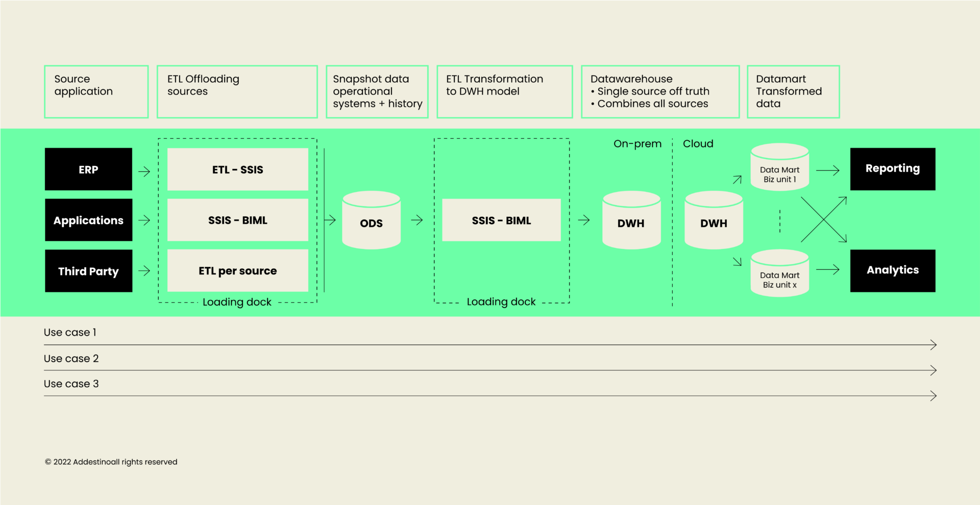Click the diagonal arrow from Cloud DWH down to Biz unit x
Viewport: 980px width, 505px height.
click(737, 262)
